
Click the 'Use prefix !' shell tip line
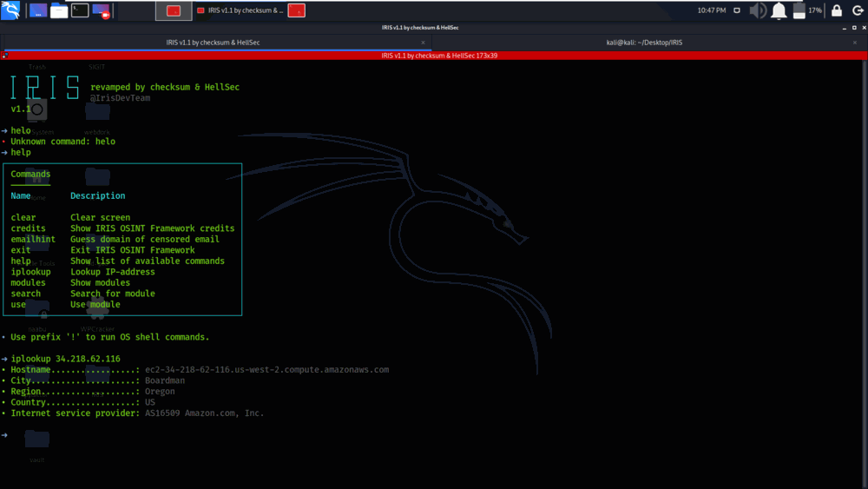click(x=109, y=337)
